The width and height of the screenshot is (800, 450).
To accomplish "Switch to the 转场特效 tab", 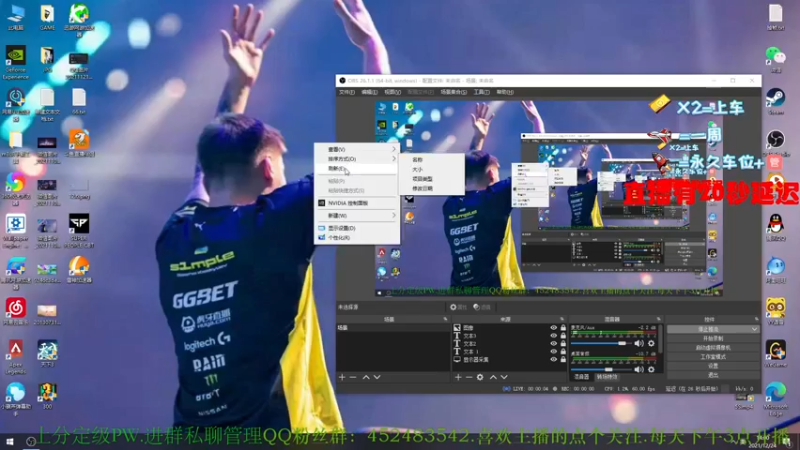I will point(607,377).
